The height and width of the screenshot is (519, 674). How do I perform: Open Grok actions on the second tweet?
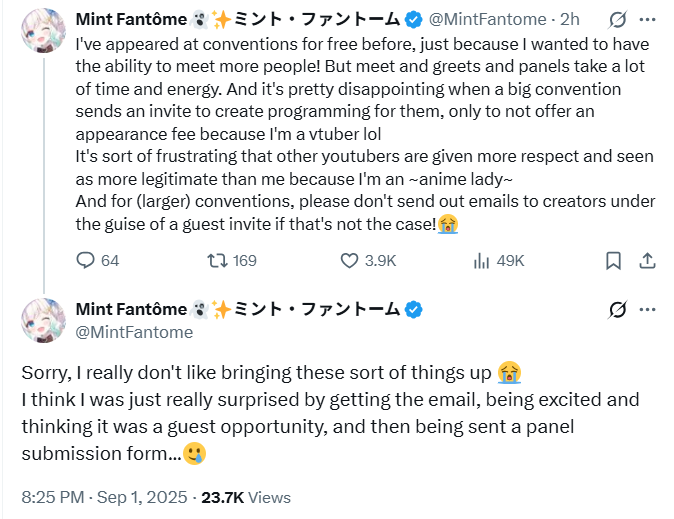pyautogui.click(x=618, y=309)
